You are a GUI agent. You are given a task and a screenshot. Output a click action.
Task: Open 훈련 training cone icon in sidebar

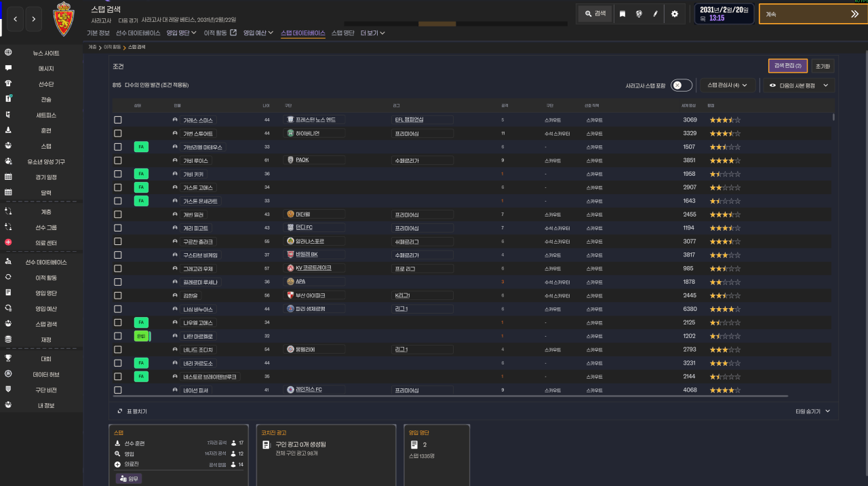click(8, 130)
